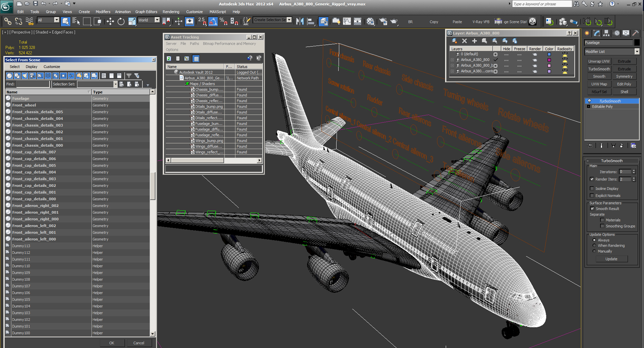Screen dimensions: 644x348
Task: Click Table View icon in Asset Tracking toolbar
Action: coord(196,58)
